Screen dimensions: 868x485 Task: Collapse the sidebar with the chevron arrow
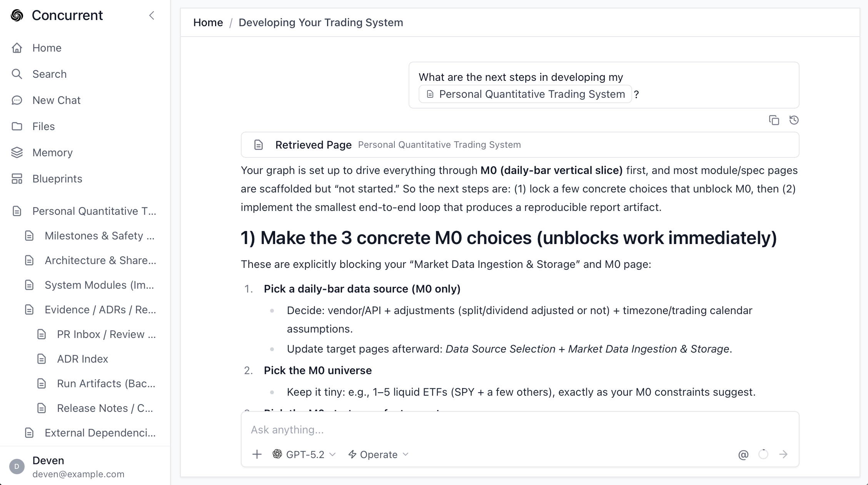(x=152, y=15)
